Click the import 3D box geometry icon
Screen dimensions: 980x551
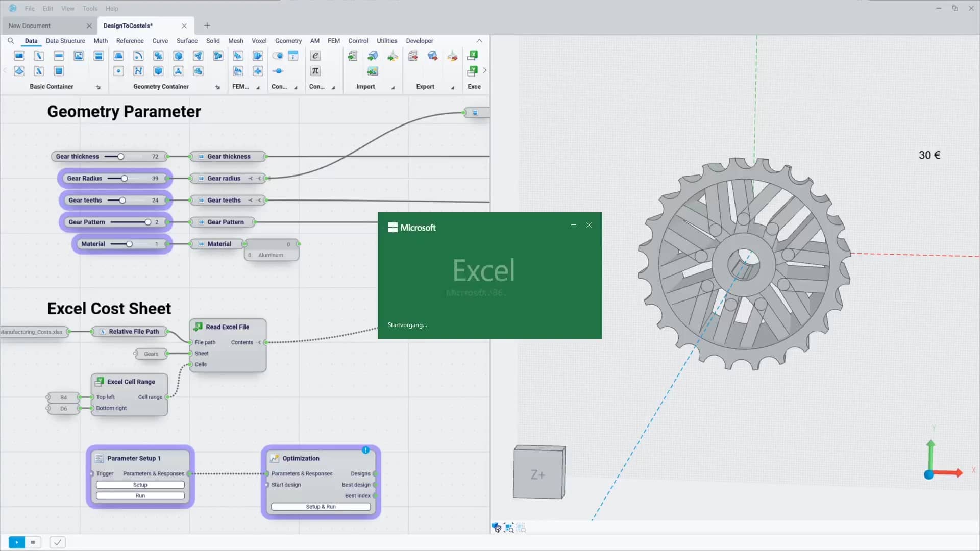373,56
